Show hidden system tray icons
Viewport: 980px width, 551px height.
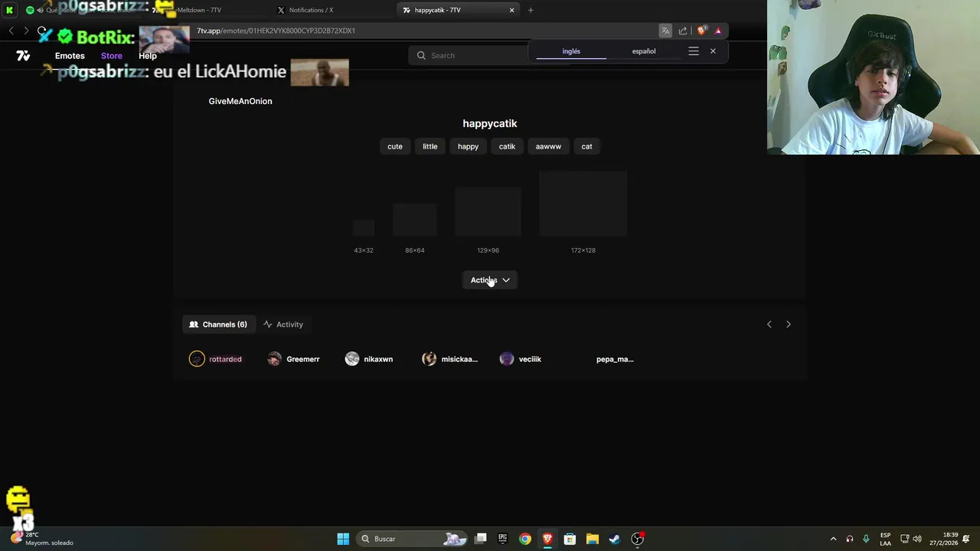point(834,539)
